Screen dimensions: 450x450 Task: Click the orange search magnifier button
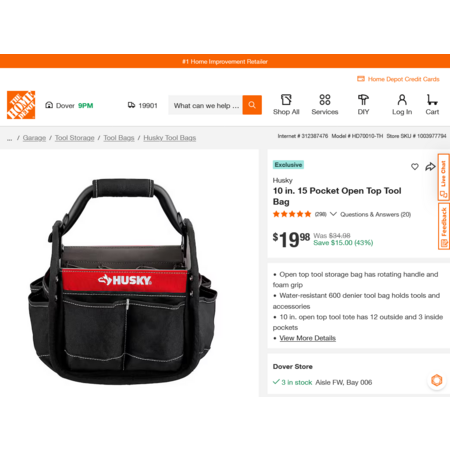coord(252,105)
